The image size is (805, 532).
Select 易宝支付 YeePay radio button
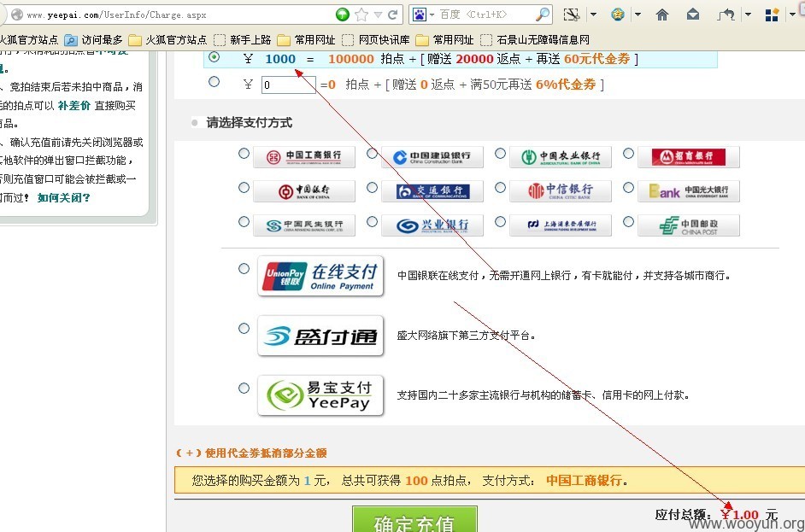[x=244, y=388]
